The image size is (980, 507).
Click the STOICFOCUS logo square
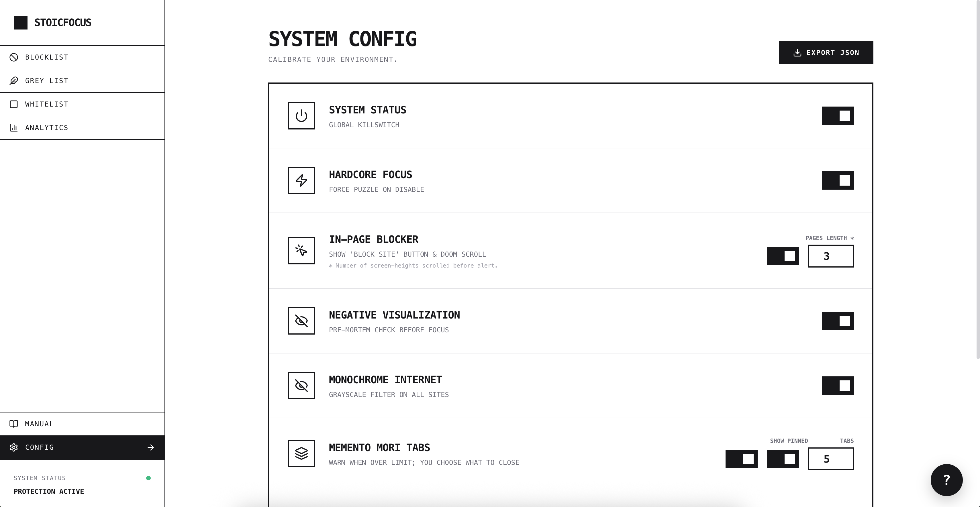tap(21, 22)
